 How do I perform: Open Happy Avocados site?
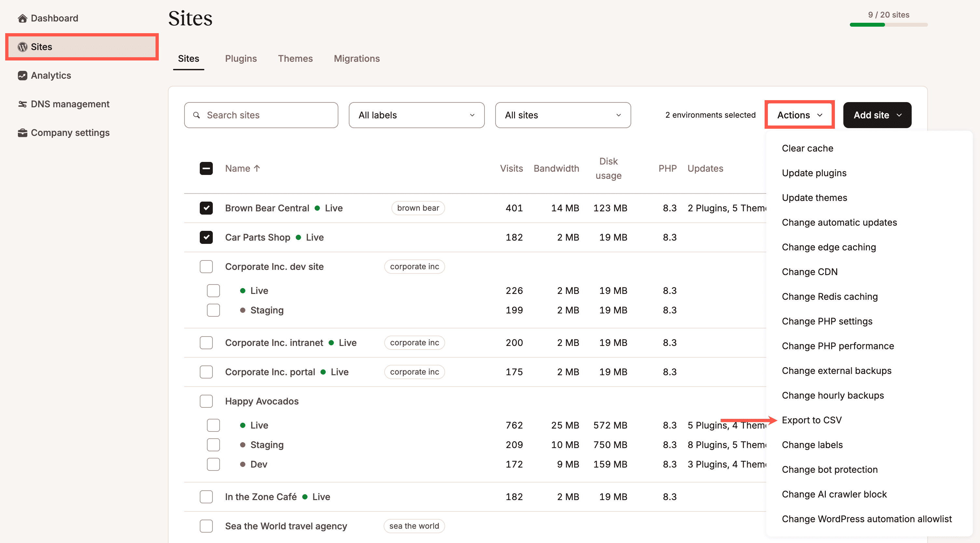[262, 401]
